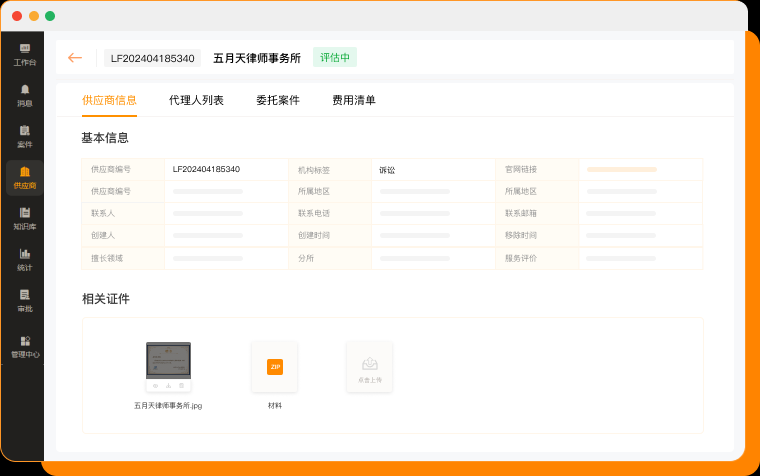
Task: Click trash delete icon under the jpg thumbnail
Action: point(181,385)
